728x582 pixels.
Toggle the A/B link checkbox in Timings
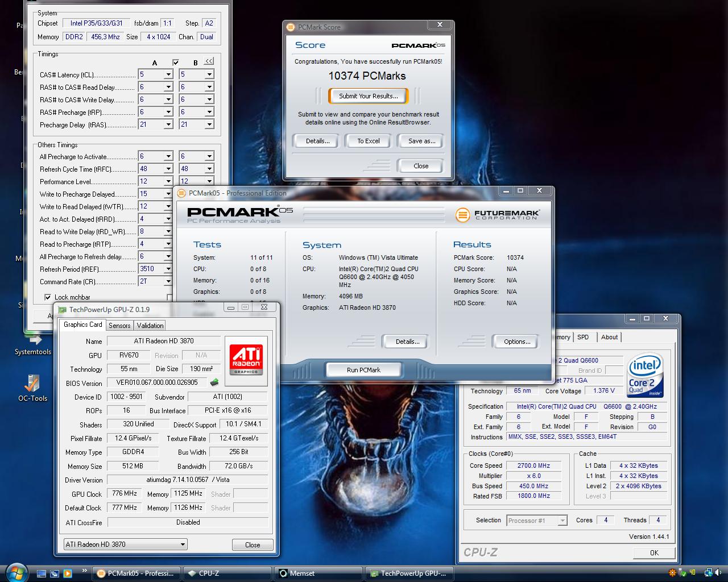click(x=175, y=63)
